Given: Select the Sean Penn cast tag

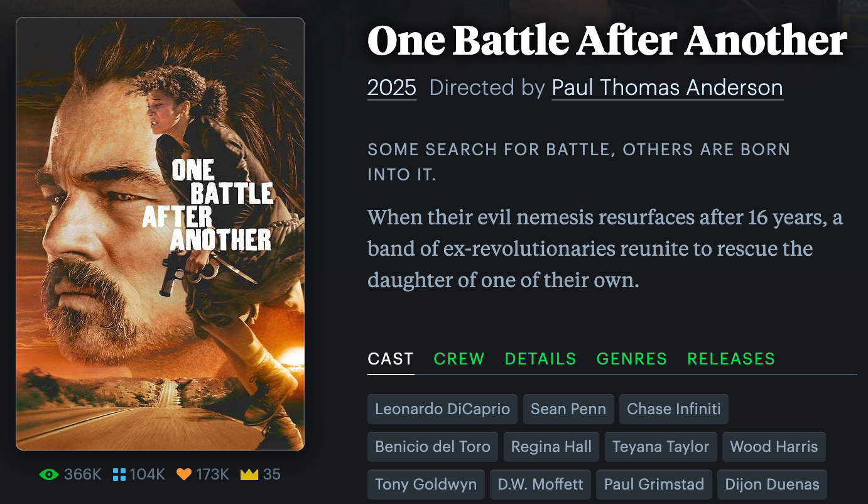Looking at the screenshot, I should point(568,409).
